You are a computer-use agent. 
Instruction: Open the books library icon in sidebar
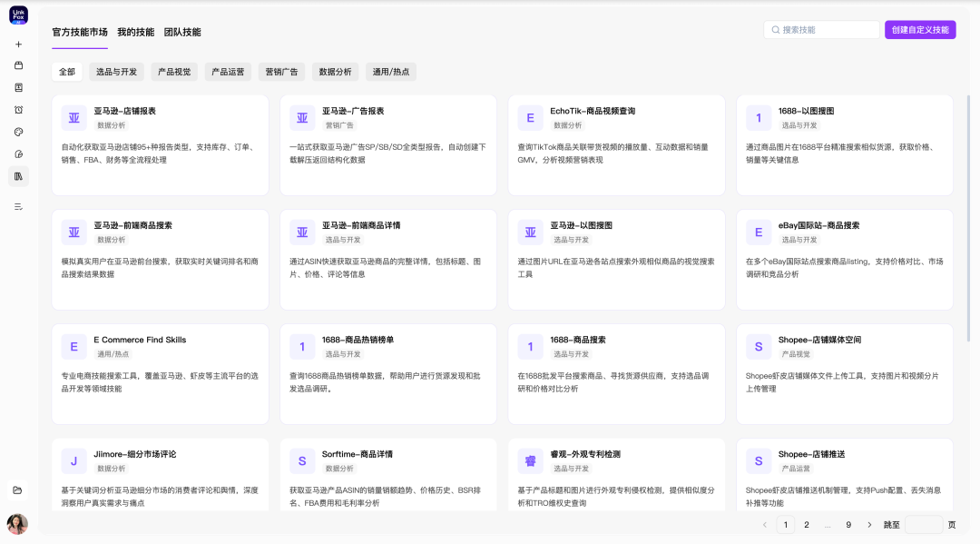pos(19,176)
